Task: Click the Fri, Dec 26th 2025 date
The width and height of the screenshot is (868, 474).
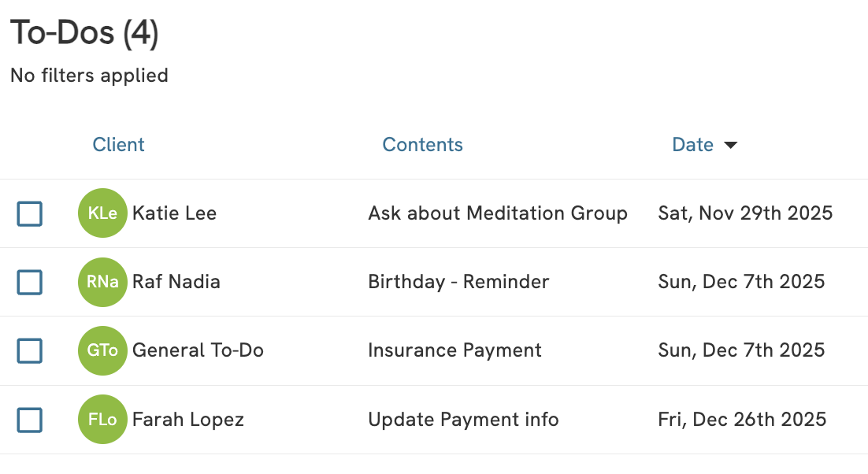Action: [742, 420]
